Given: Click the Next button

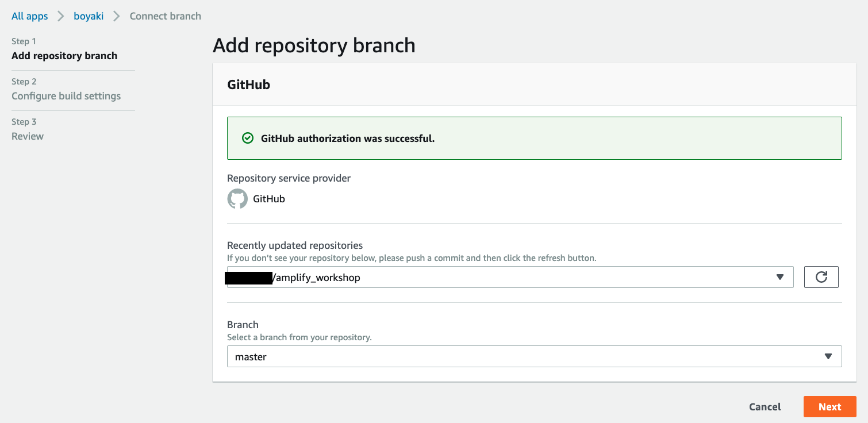Looking at the screenshot, I should tap(830, 406).
